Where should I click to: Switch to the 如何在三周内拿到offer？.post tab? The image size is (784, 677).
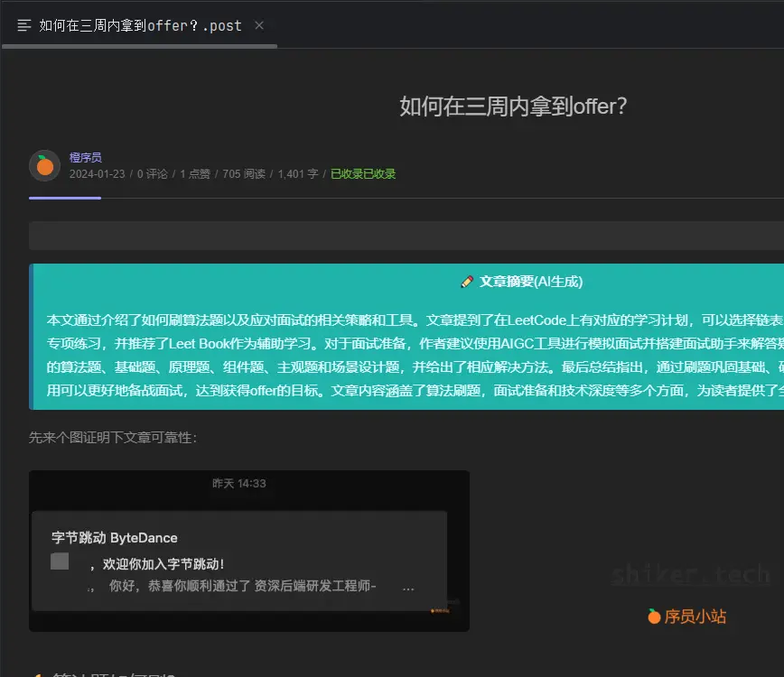140,25
